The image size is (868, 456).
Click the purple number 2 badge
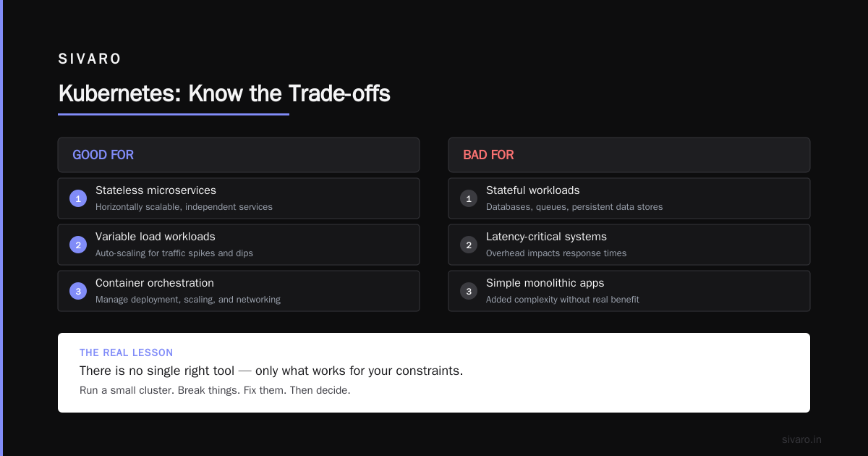[x=78, y=245]
